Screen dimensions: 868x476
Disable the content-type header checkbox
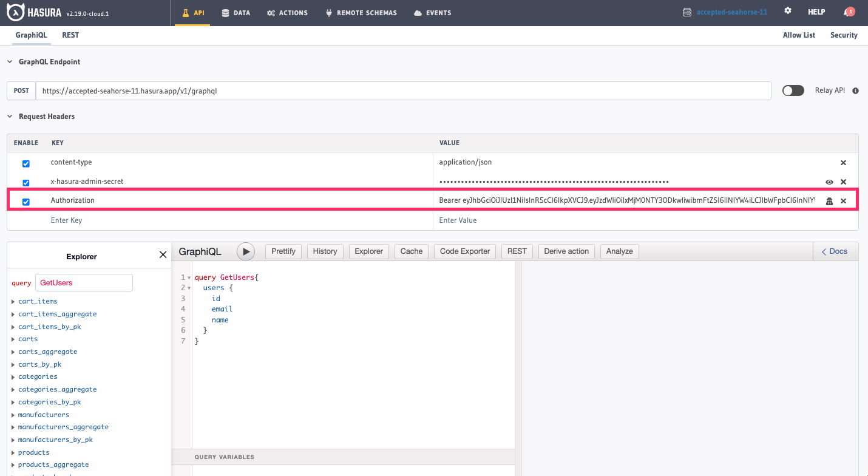[x=25, y=163]
